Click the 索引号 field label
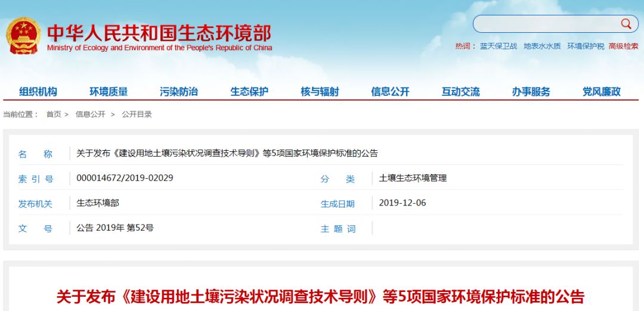This screenshot has width=644, height=311. click(x=36, y=179)
